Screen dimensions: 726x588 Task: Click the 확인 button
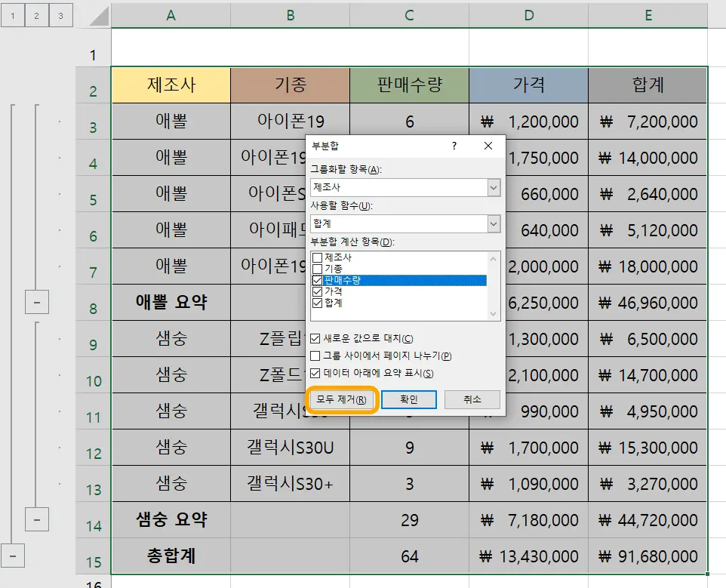pyautogui.click(x=409, y=399)
